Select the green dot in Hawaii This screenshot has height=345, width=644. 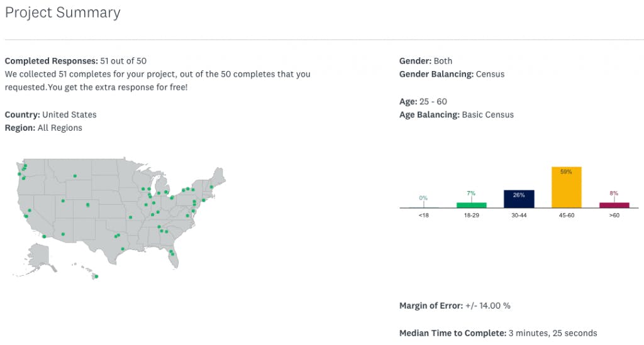(x=96, y=277)
